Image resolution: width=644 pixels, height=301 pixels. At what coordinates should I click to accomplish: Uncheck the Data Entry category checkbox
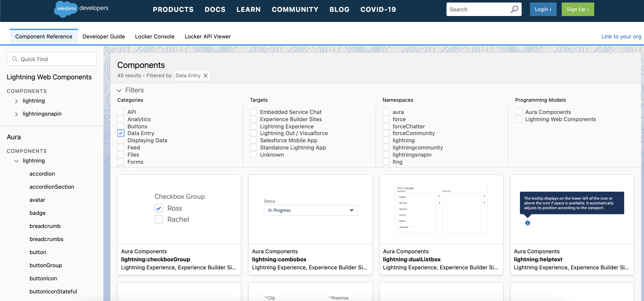coord(121,133)
